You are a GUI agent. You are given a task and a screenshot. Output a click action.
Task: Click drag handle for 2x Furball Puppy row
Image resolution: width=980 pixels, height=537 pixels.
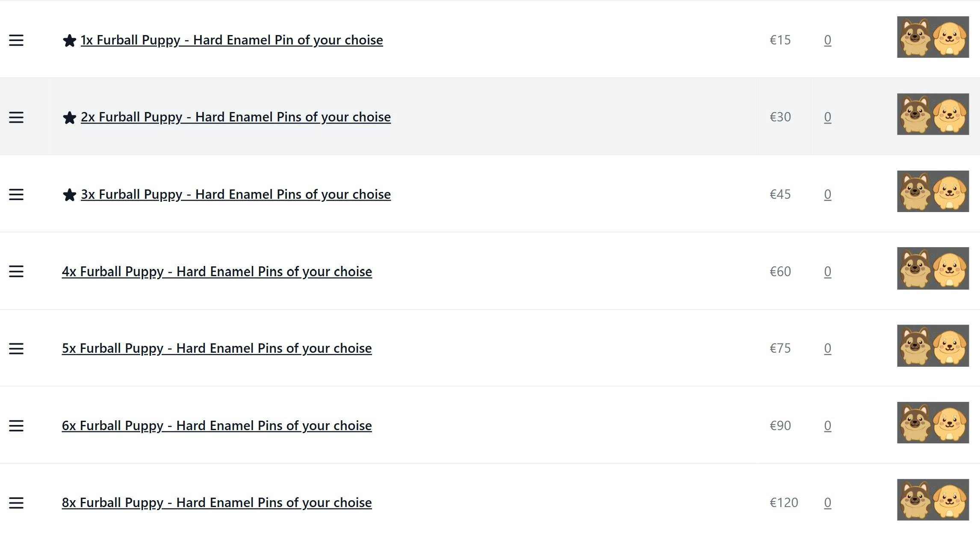pyautogui.click(x=16, y=117)
